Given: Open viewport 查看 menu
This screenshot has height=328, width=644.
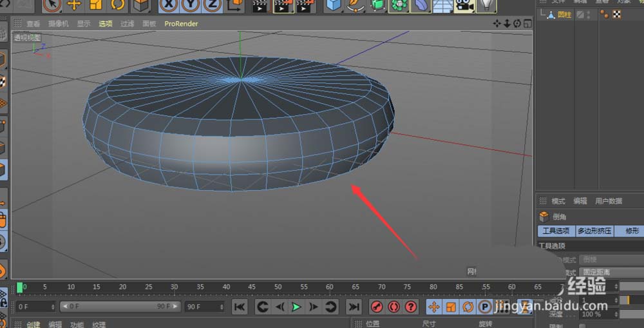Looking at the screenshot, I should pos(33,24).
